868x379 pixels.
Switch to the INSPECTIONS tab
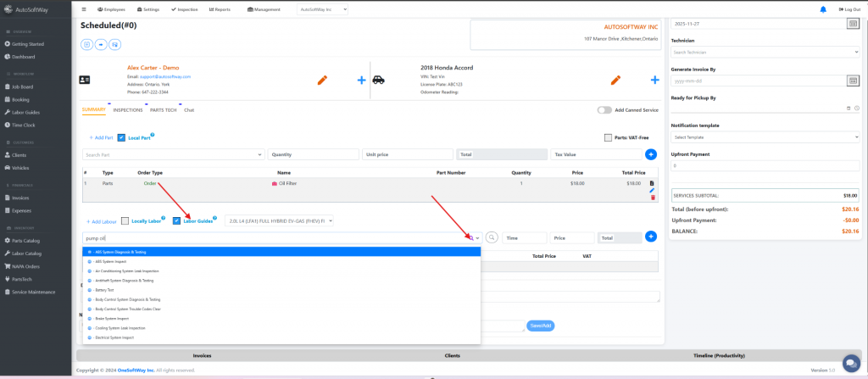127,110
